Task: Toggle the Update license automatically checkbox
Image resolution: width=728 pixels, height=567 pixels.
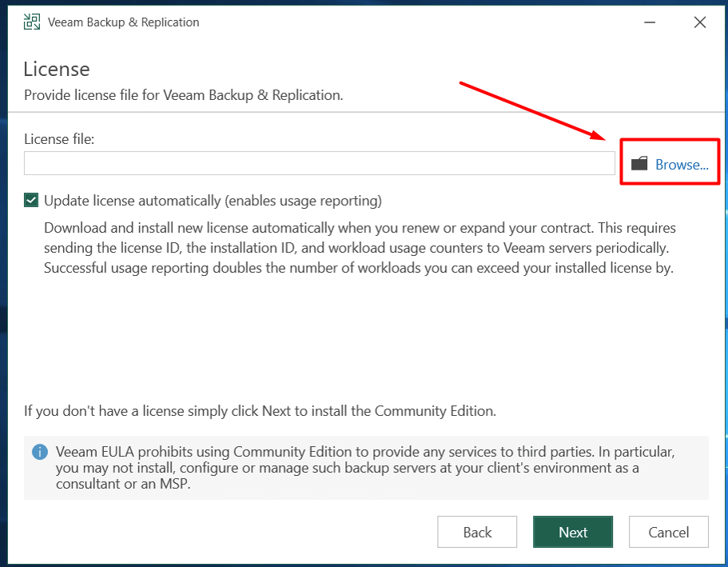Action: pos(31,200)
